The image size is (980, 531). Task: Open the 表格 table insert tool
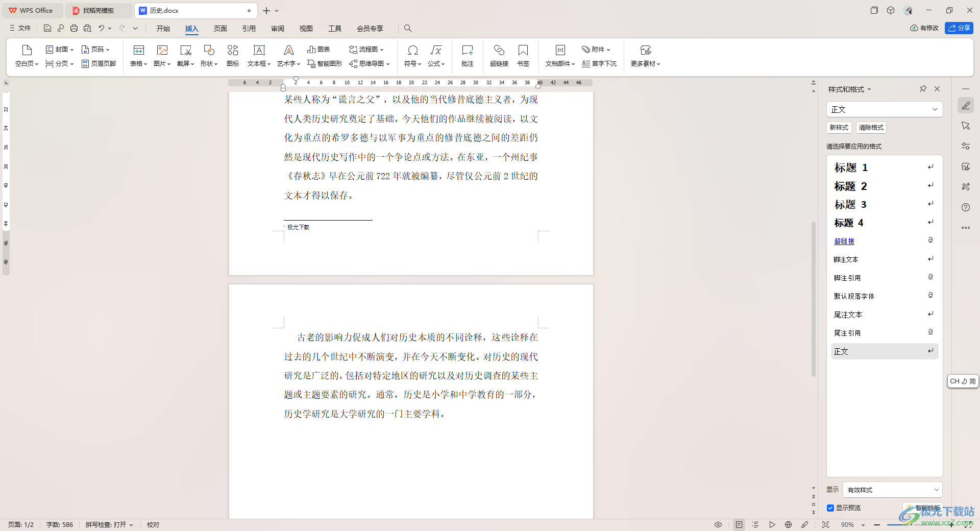pyautogui.click(x=138, y=56)
